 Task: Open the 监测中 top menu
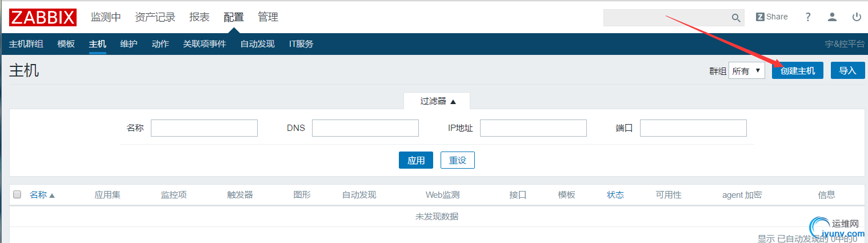[106, 17]
